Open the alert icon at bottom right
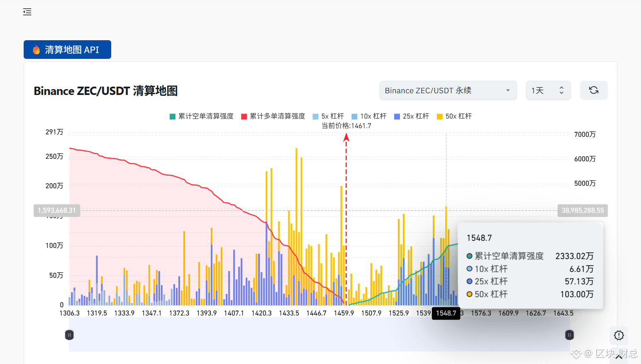 pos(619,335)
